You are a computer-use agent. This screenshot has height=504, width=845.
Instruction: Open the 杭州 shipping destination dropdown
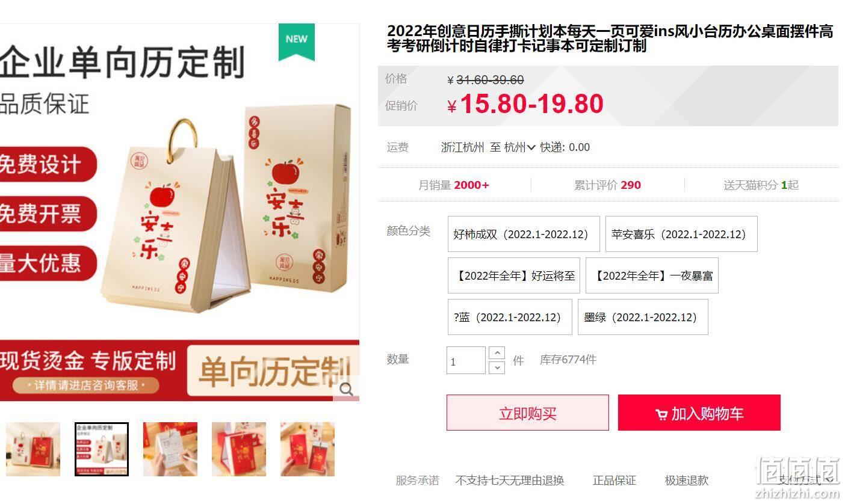(x=519, y=147)
